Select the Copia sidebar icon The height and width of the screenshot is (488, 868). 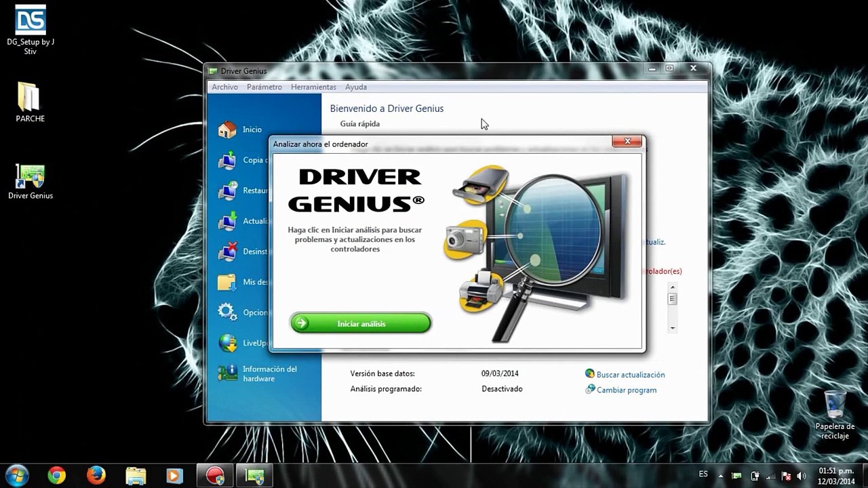click(x=227, y=161)
